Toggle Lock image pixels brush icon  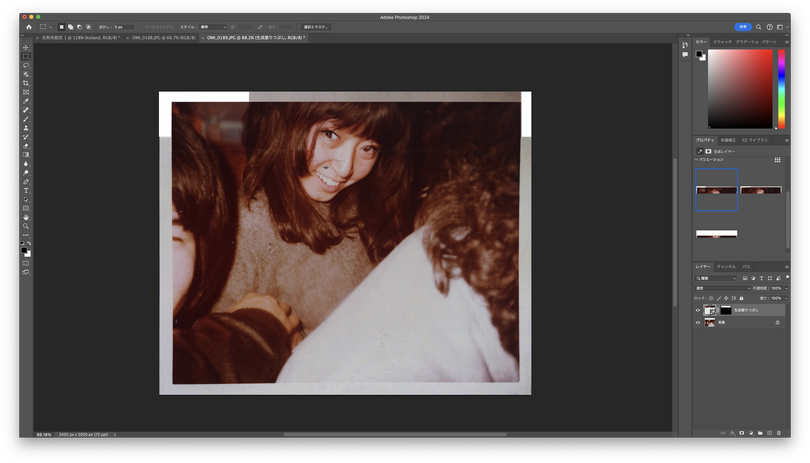tap(719, 298)
